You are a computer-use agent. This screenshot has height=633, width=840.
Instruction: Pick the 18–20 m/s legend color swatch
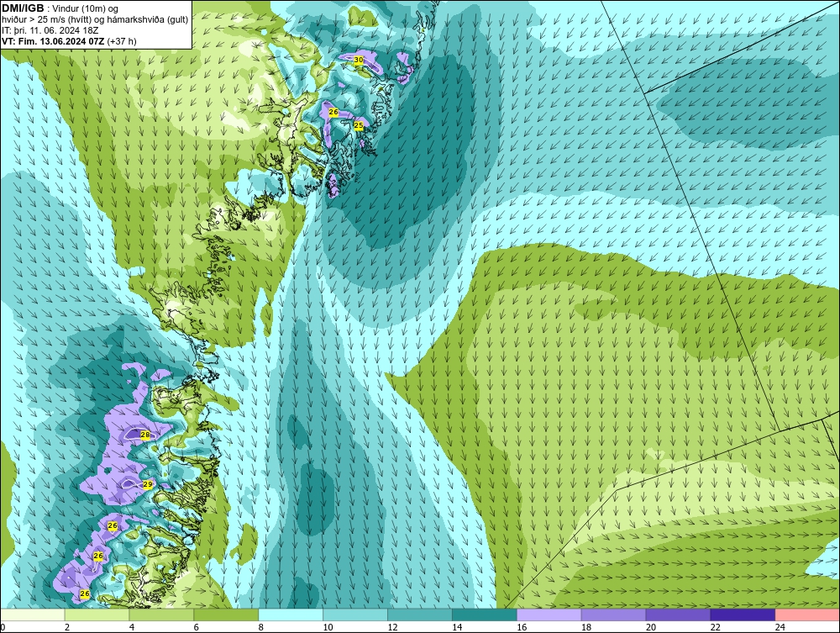tap(613, 615)
